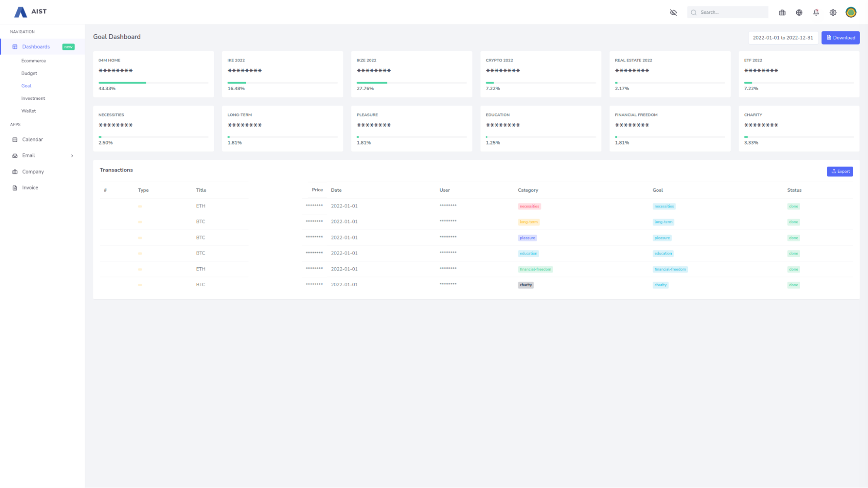This screenshot has height=488, width=868.
Task: Click education badge in Category column
Action: [x=528, y=254]
